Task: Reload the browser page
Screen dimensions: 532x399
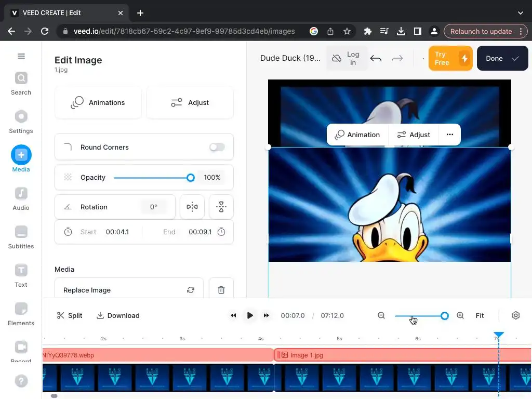Action: click(x=45, y=31)
